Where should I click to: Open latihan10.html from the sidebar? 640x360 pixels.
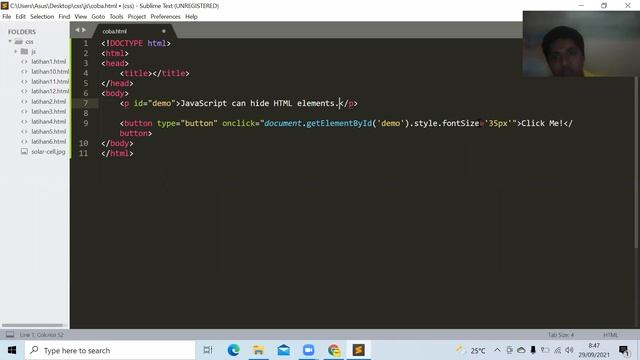(50, 71)
